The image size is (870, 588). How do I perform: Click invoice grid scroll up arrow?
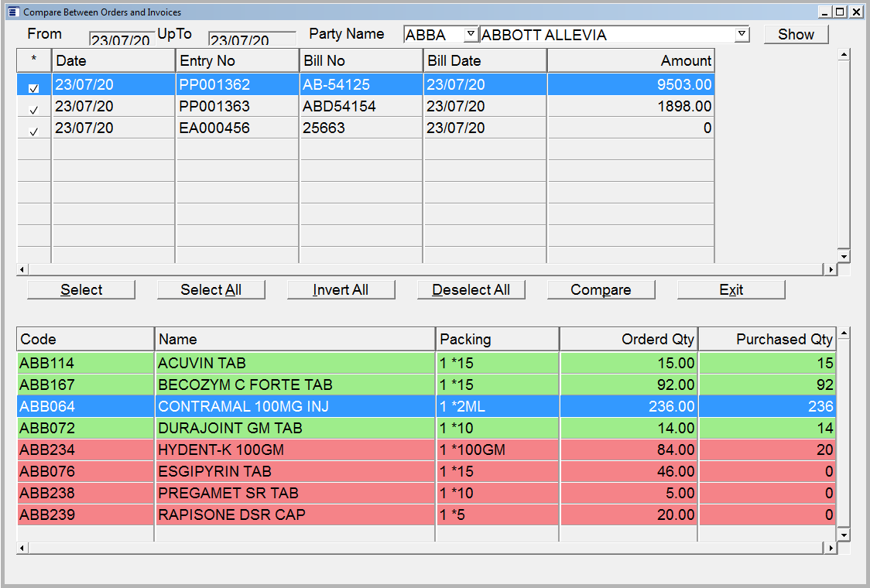pyautogui.click(x=844, y=54)
